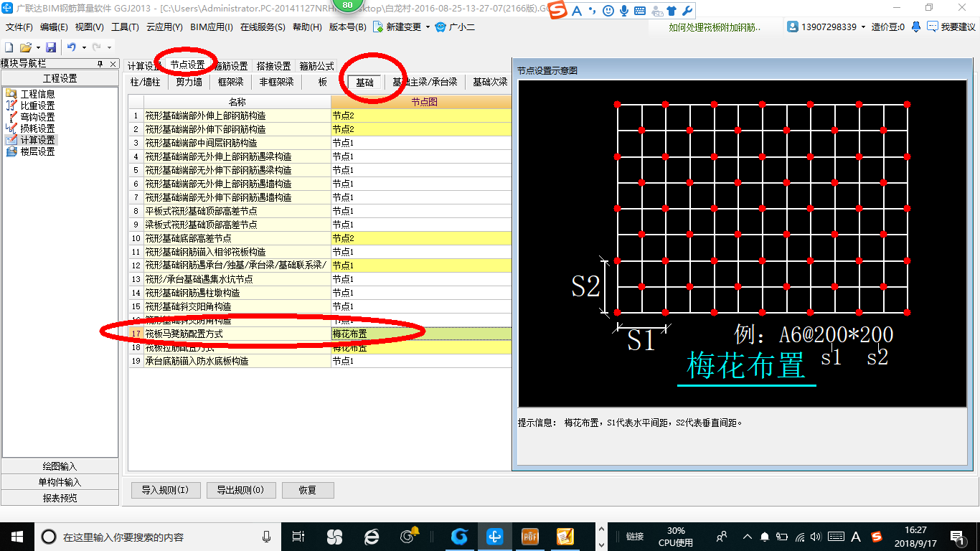Click the 节点图 column header
This screenshot has height=551, width=980.
422,102
